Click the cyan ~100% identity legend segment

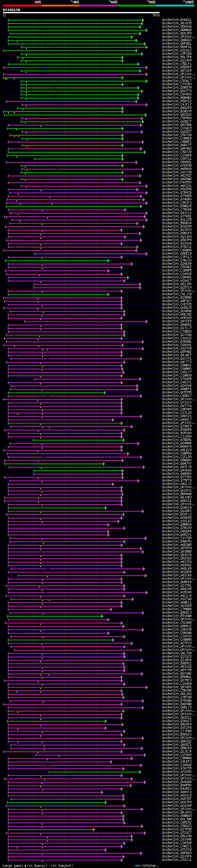(x=175, y=6)
